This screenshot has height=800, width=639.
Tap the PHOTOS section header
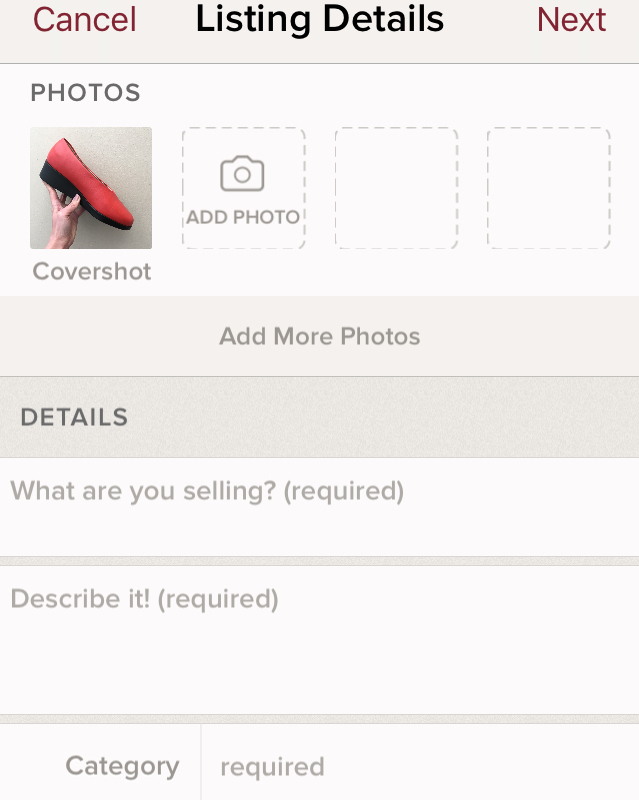85,93
